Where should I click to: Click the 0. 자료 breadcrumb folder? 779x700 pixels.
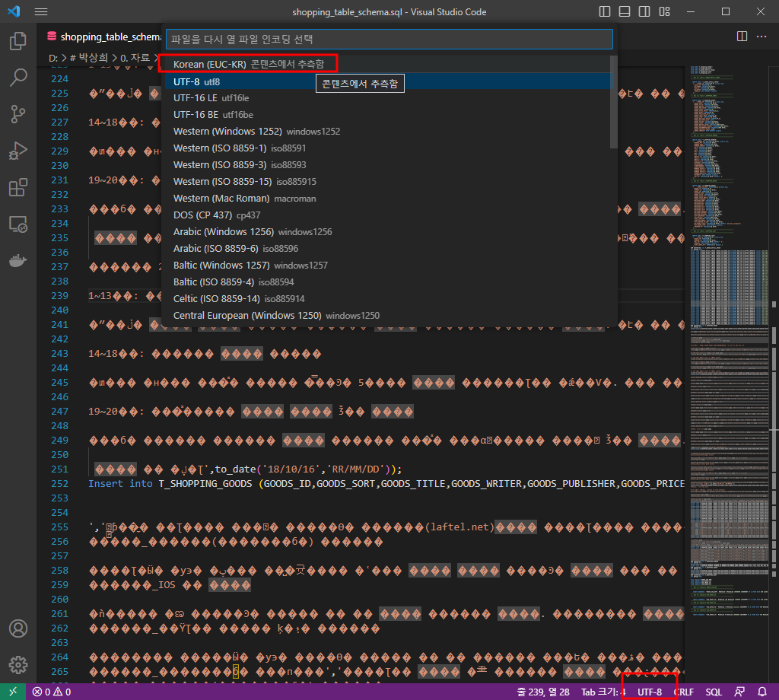pos(135,58)
